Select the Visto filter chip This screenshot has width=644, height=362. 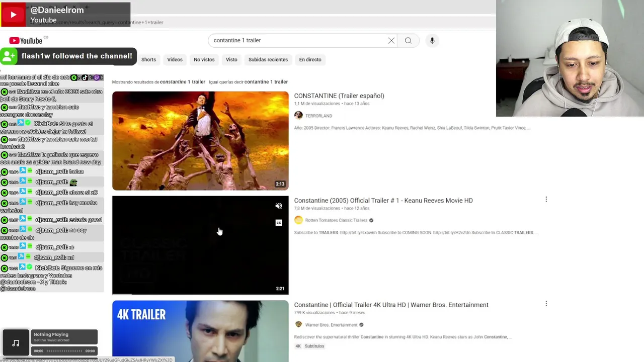tap(231, 59)
